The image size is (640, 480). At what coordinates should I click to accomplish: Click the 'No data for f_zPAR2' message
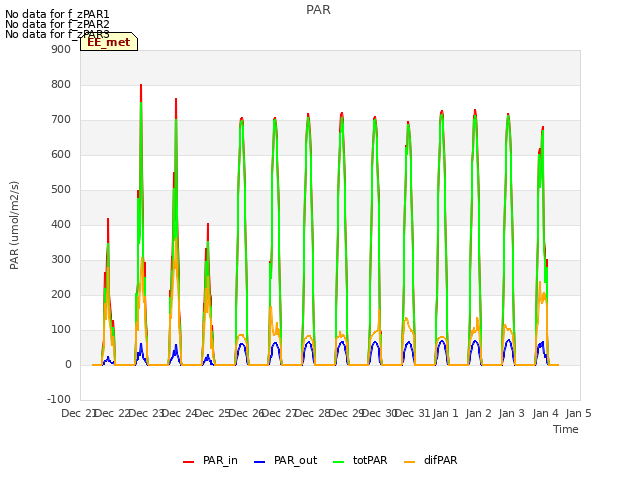coord(57,24)
